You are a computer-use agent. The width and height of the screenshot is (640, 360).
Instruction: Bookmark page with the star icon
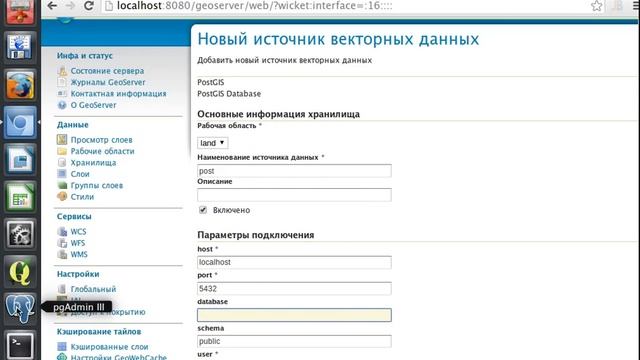pos(596,6)
